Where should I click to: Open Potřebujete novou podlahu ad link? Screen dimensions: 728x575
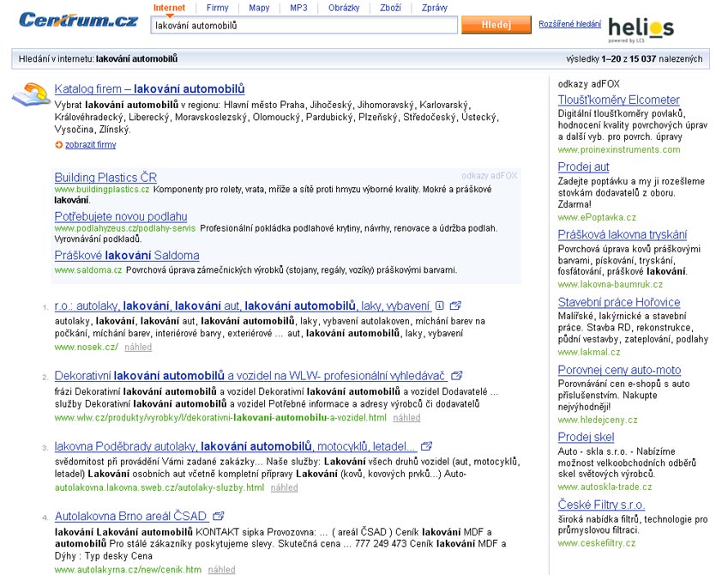click(x=121, y=216)
